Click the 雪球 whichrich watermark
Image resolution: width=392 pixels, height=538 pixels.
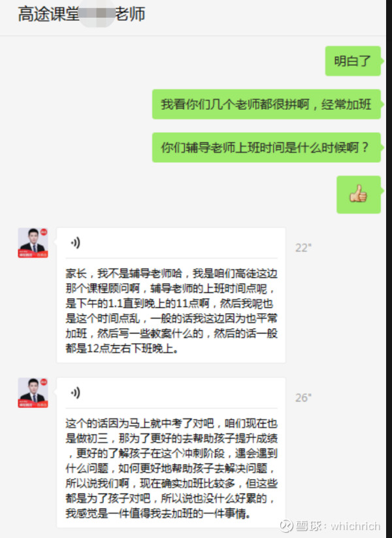pos(330,526)
